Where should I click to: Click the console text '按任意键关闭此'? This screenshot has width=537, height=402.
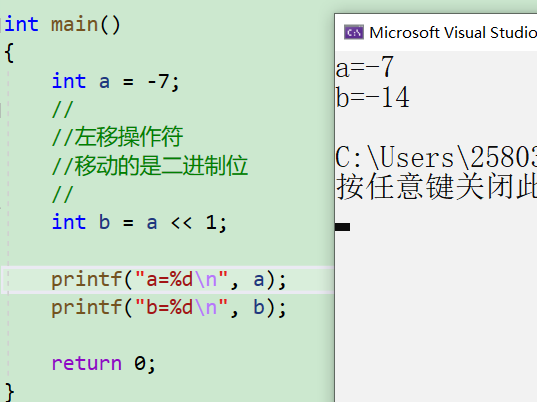coord(436,187)
